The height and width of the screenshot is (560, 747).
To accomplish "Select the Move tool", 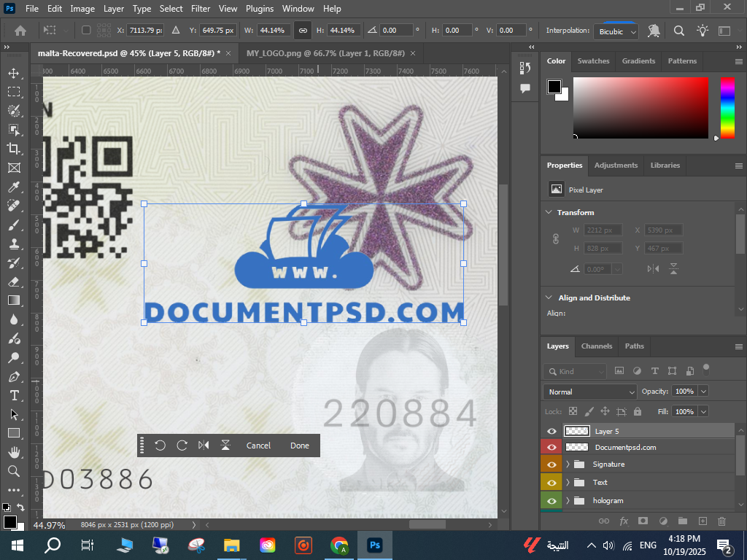I will click(14, 73).
